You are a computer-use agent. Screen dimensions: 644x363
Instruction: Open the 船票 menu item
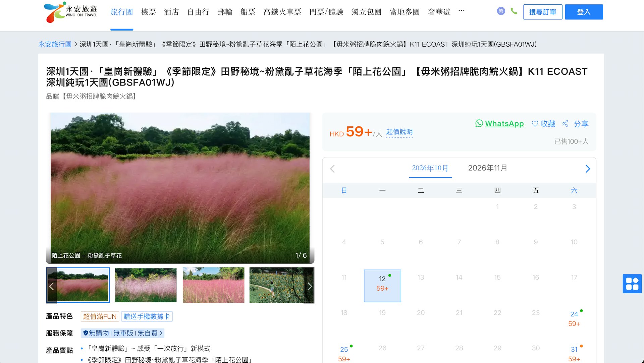[x=248, y=12]
